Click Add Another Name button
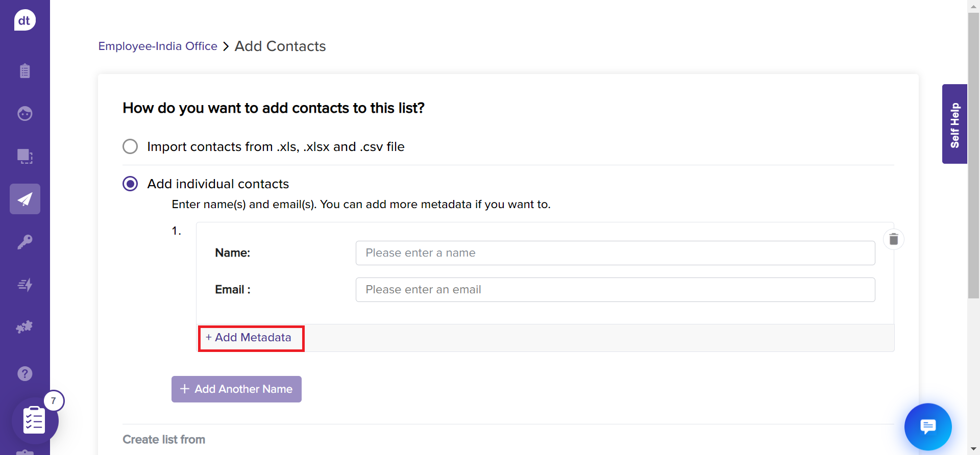Viewport: 980px width, 455px height. click(236, 389)
